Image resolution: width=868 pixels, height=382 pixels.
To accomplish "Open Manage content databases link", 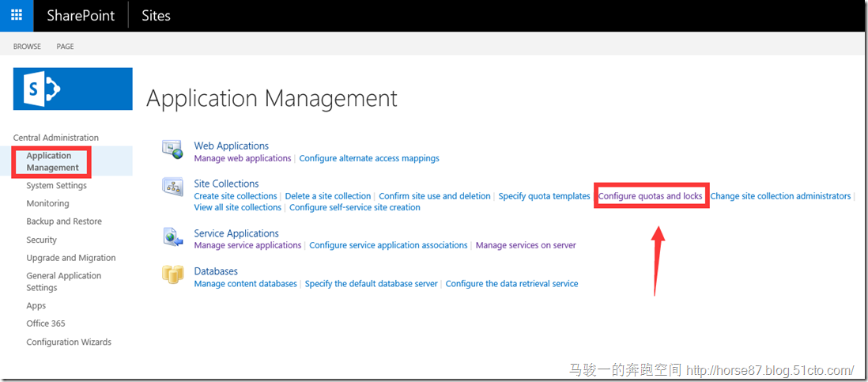I will (x=246, y=283).
